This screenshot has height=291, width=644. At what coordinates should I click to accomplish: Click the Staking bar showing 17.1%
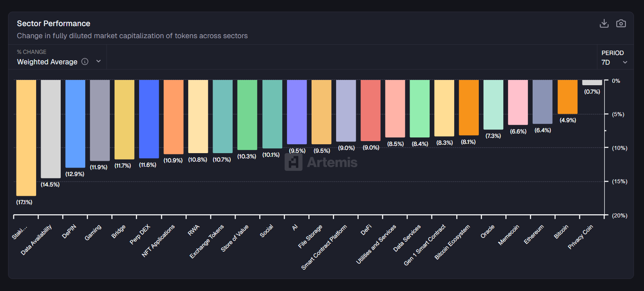(x=26, y=137)
